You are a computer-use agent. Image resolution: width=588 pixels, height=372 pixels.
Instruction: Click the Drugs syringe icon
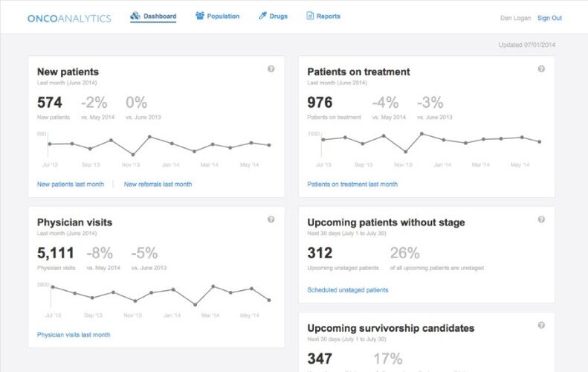pos(262,16)
